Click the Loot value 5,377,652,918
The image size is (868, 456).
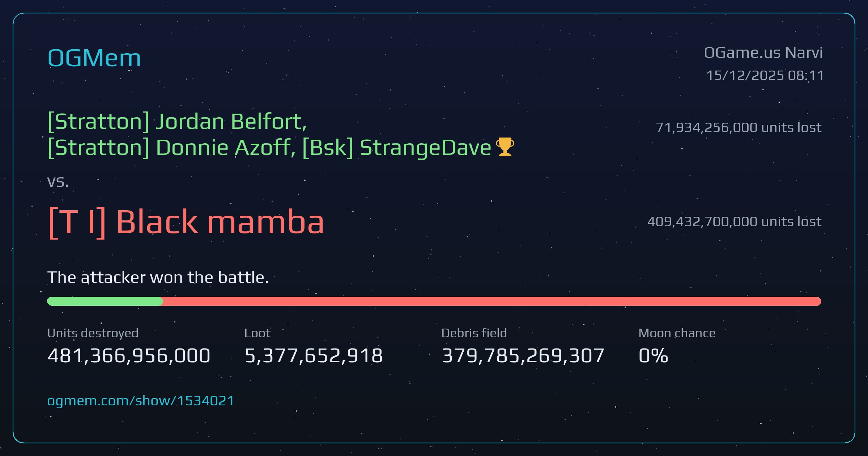[314, 355]
